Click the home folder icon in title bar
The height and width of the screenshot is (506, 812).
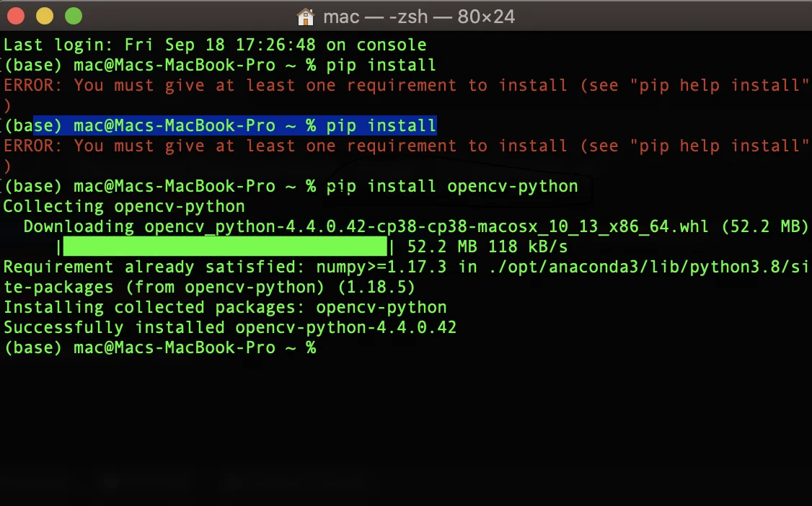pos(306,16)
